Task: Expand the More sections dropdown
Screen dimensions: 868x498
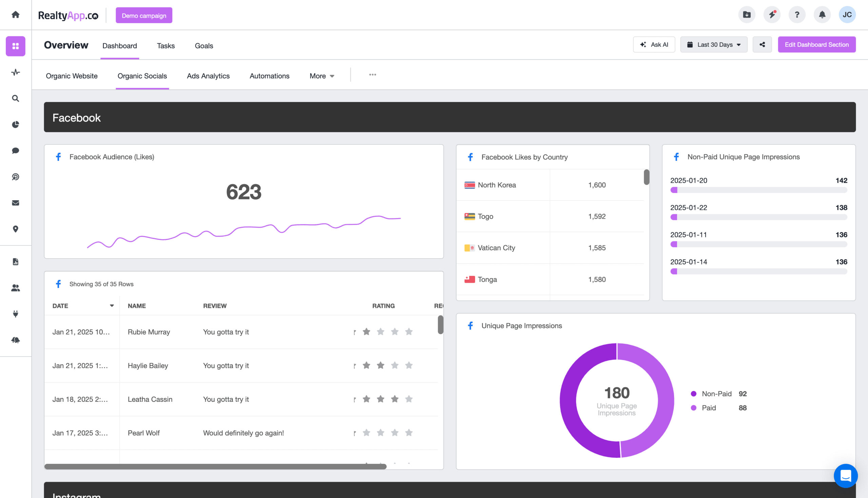Action: point(322,76)
